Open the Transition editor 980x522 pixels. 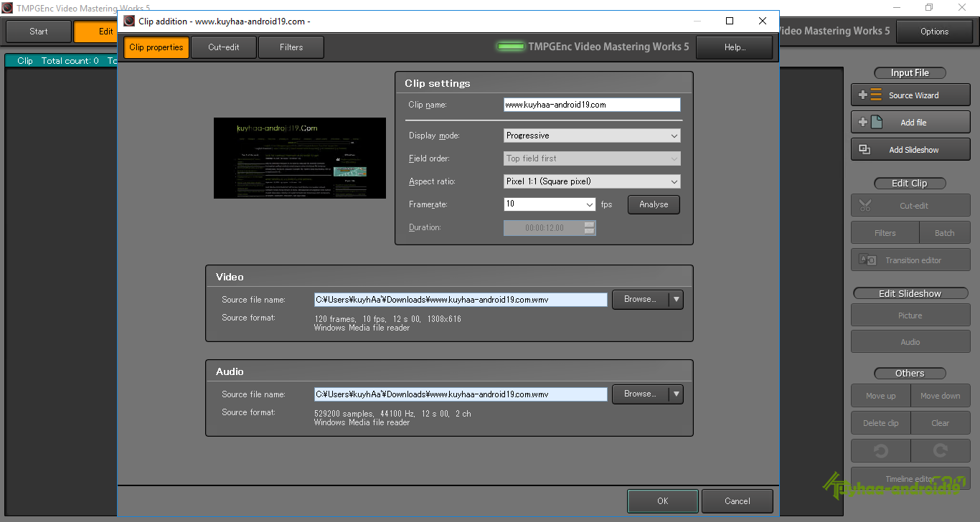910,260
